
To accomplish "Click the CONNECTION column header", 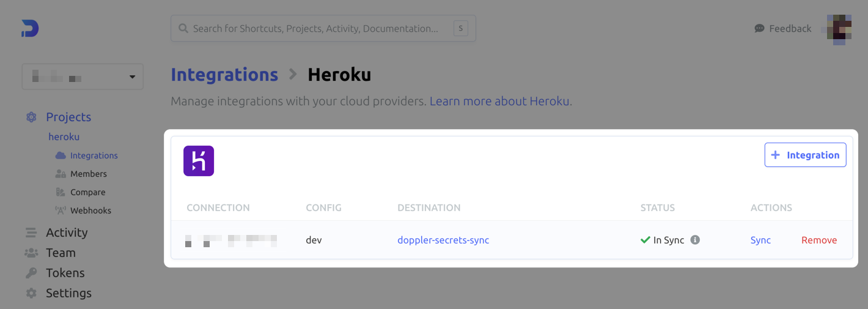I will (218, 207).
